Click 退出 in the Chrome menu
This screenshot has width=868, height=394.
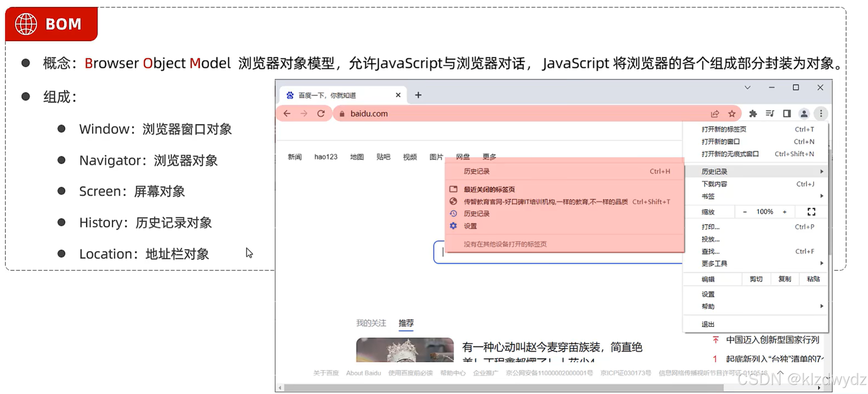click(707, 324)
